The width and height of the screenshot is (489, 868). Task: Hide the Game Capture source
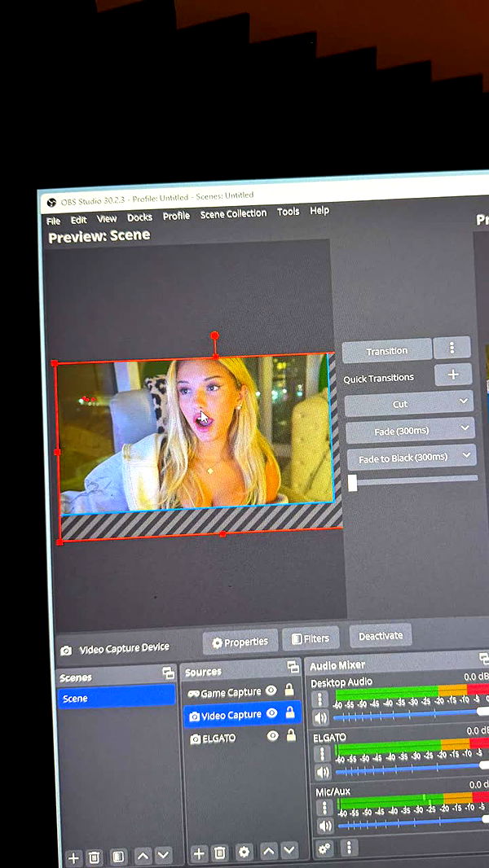(x=271, y=690)
